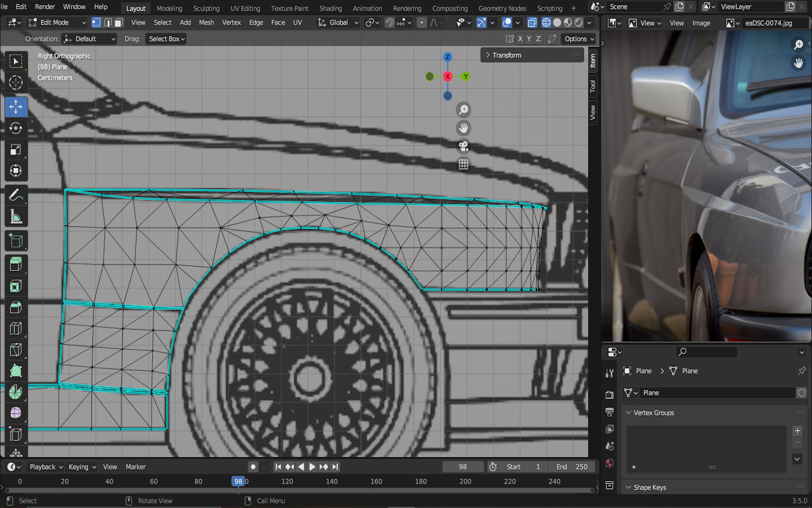Viewport: 812px width, 508px height.
Task: Select the Move tool in toolbar
Action: coord(16,107)
